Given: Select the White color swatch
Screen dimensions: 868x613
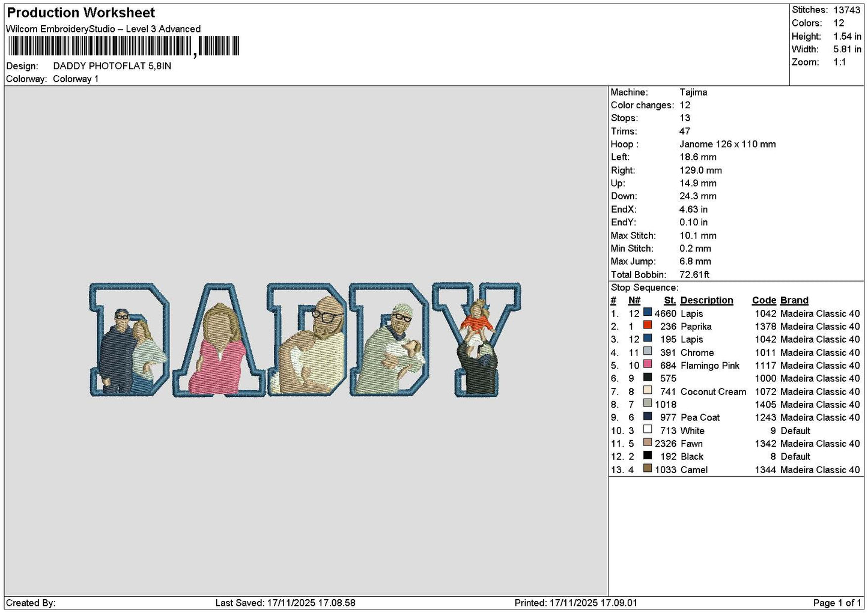Looking at the screenshot, I should coord(648,429).
